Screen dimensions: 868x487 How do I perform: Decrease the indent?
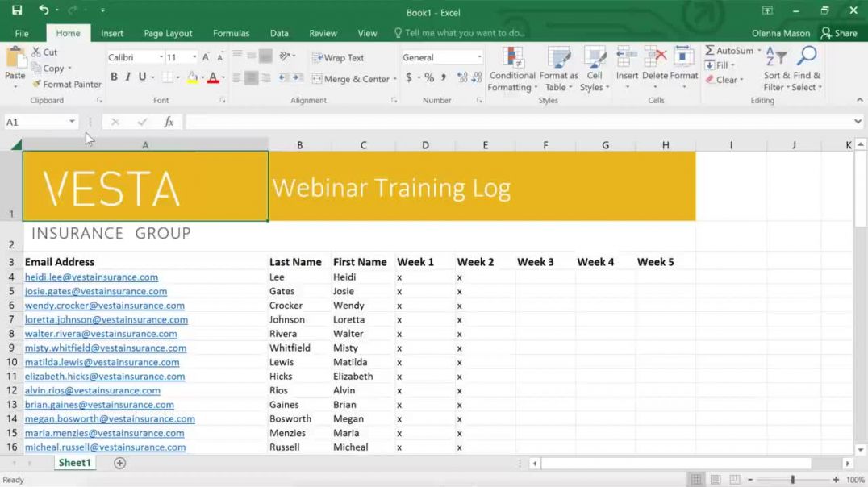[x=284, y=78]
